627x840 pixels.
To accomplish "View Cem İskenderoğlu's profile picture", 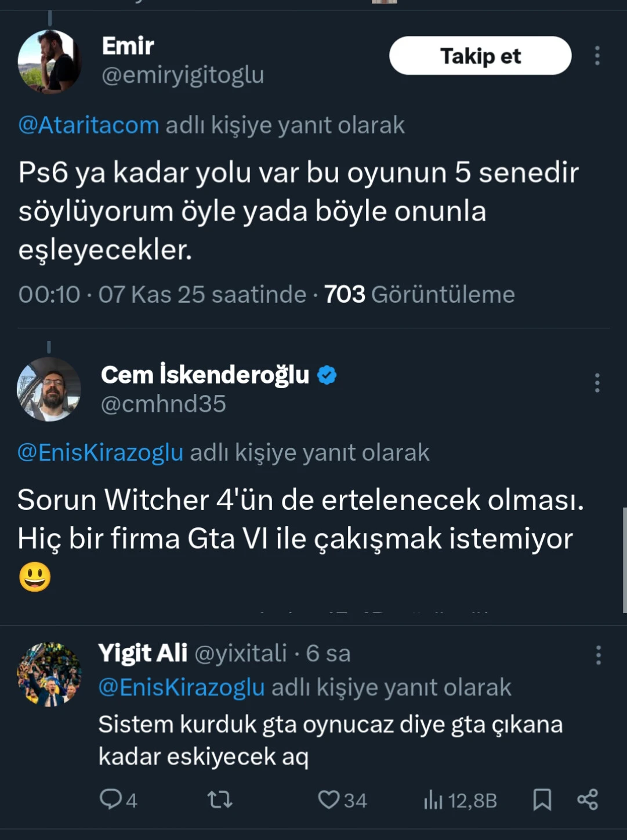I will coord(49,389).
